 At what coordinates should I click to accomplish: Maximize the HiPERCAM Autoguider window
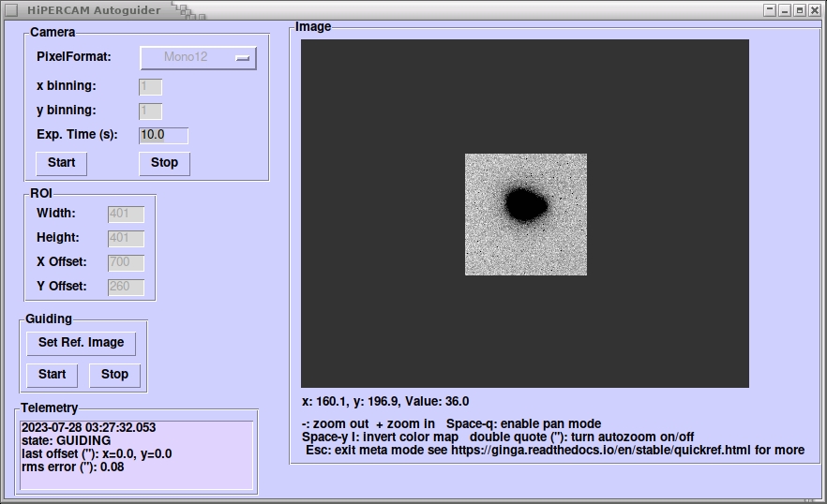(800, 10)
